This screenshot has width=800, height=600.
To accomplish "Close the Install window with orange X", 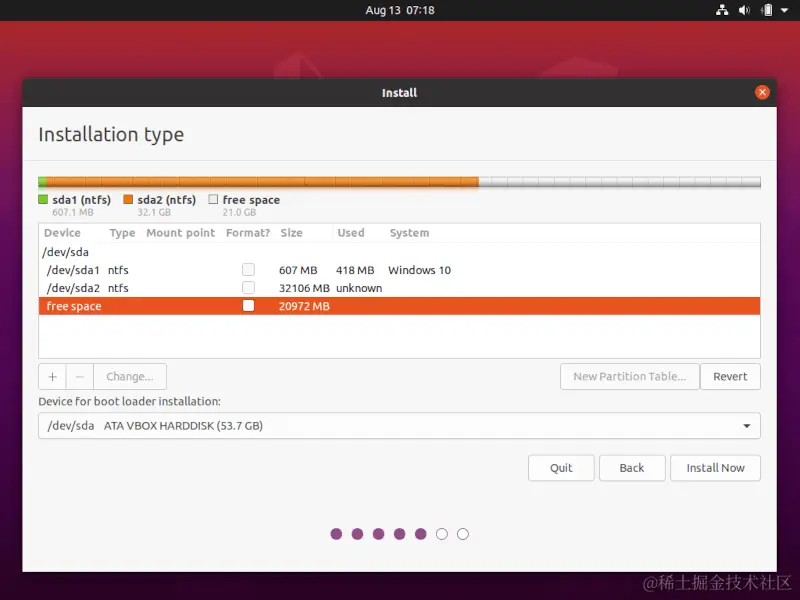I will coord(762,92).
